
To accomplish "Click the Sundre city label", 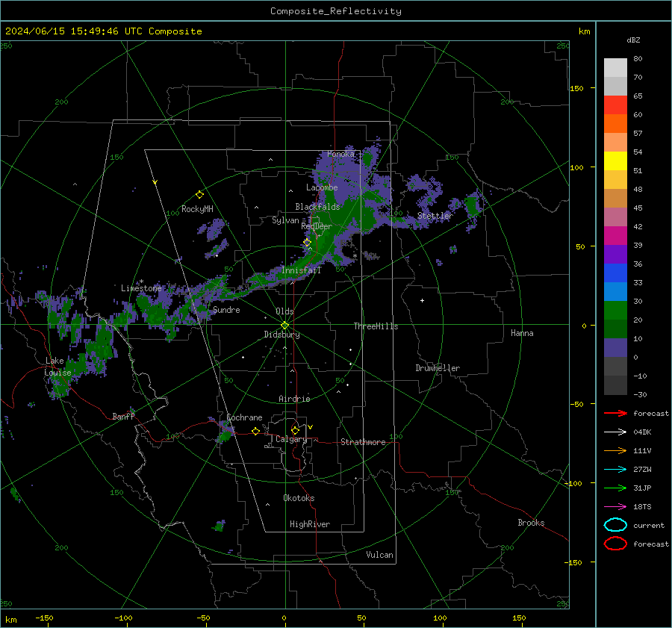I will click(x=226, y=309).
